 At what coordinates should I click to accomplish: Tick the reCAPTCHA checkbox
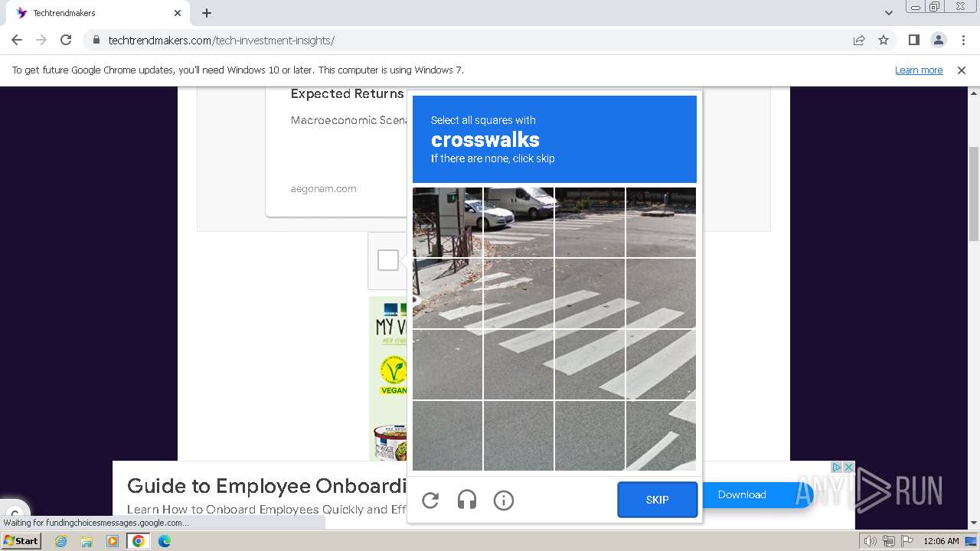(388, 260)
